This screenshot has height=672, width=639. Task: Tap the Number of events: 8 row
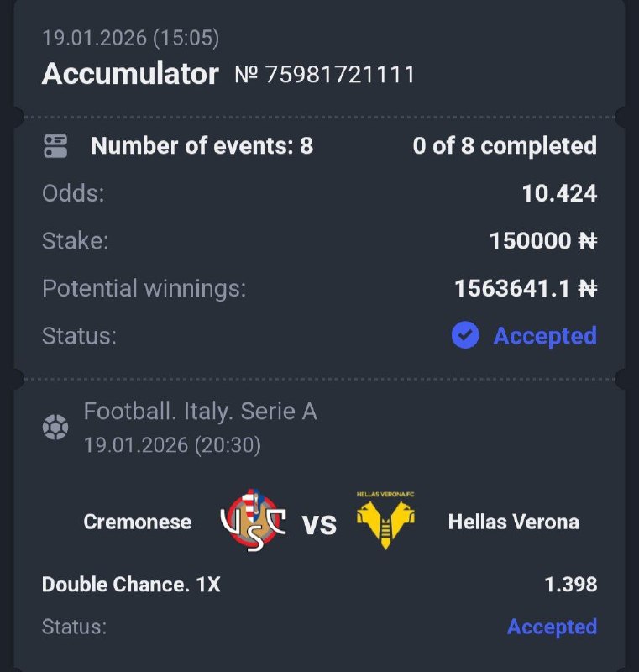(202, 146)
